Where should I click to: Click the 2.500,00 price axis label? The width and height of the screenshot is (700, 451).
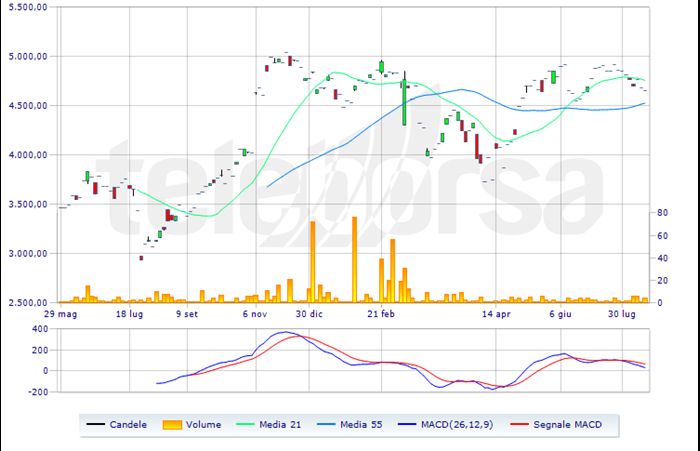click(x=28, y=302)
